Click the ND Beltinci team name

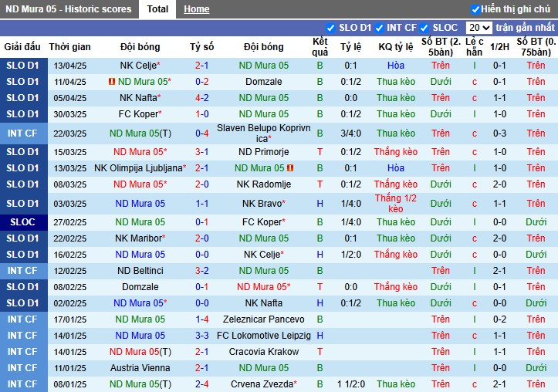click(140, 271)
